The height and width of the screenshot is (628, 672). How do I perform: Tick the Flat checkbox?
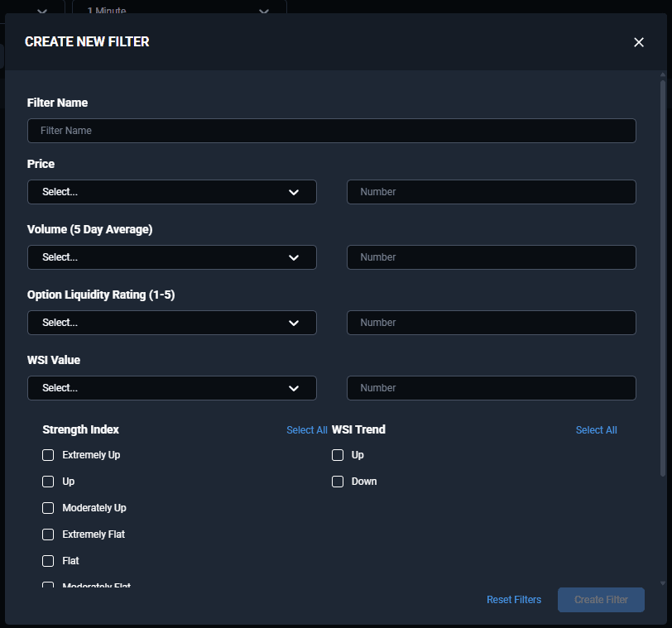pyautogui.click(x=48, y=561)
